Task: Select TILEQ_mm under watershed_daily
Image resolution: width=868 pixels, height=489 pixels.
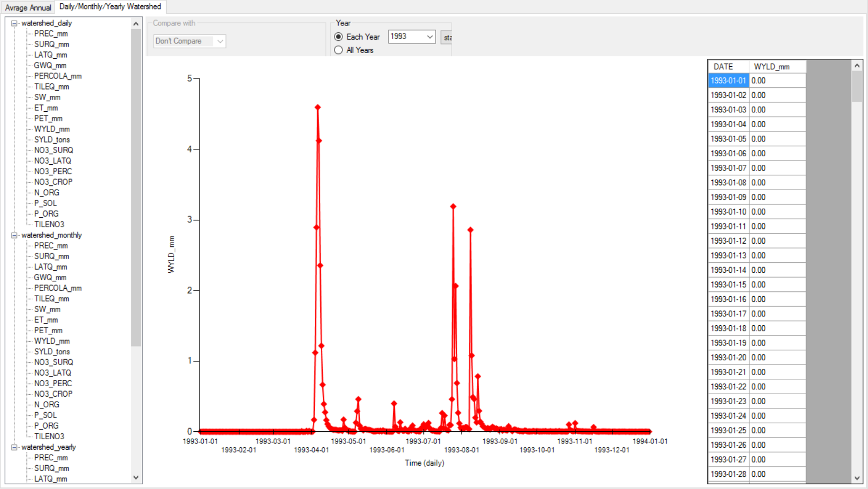Action: (x=52, y=87)
